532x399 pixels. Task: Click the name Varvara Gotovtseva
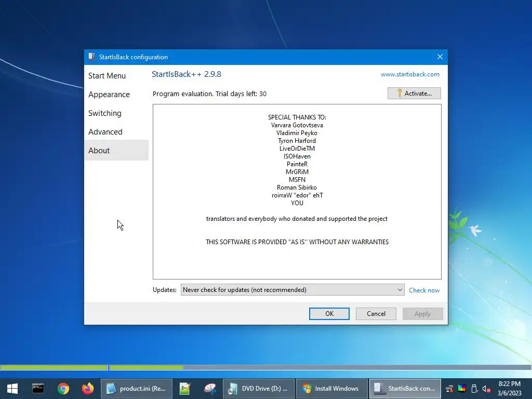[x=297, y=125]
